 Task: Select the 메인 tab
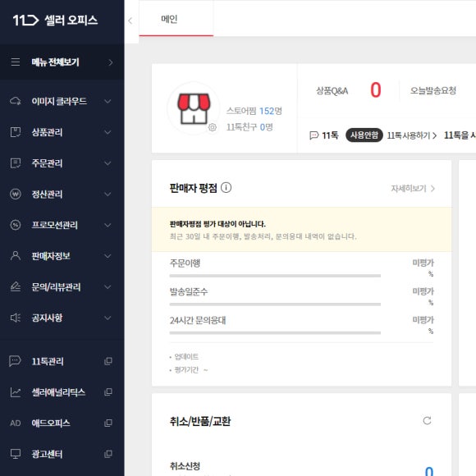tap(176, 19)
